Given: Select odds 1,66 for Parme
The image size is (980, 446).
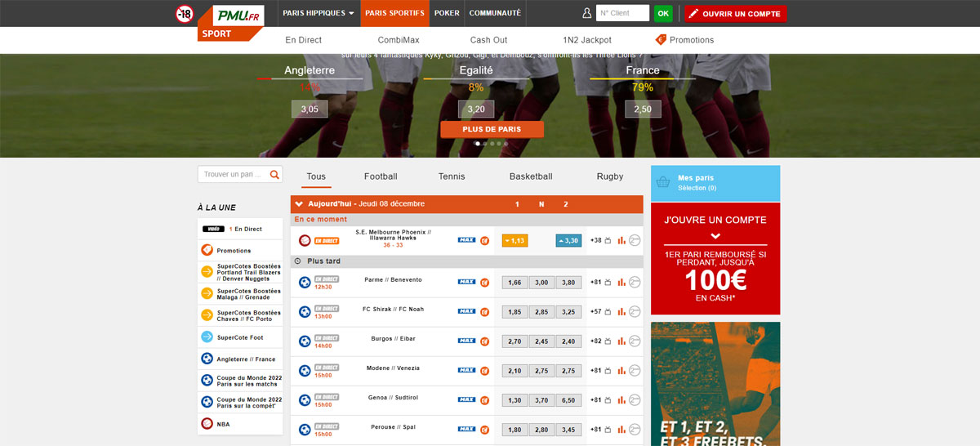Looking at the screenshot, I should (x=514, y=282).
